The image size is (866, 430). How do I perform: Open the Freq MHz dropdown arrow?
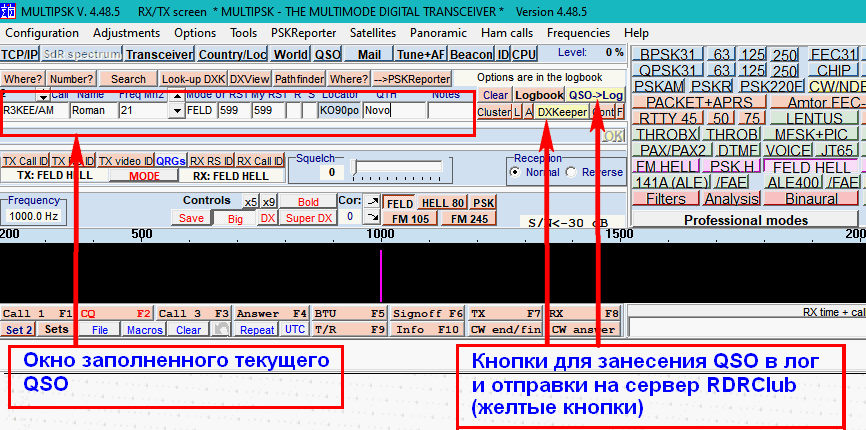(176, 110)
